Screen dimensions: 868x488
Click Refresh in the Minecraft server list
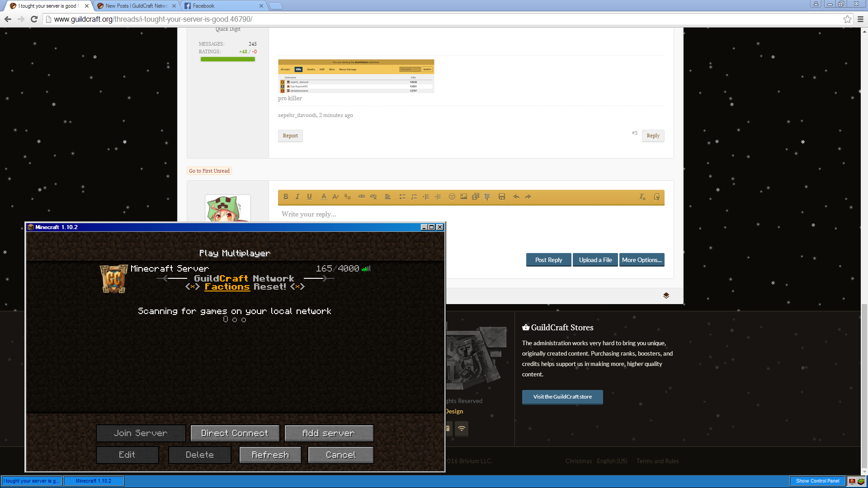pyautogui.click(x=270, y=455)
